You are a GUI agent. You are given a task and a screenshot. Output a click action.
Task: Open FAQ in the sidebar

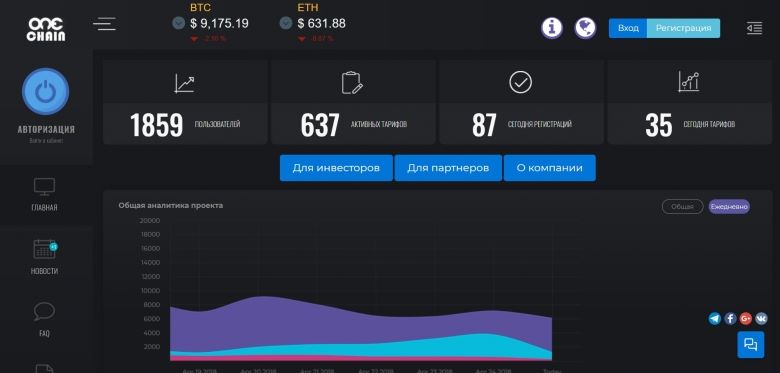(x=44, y=320)
